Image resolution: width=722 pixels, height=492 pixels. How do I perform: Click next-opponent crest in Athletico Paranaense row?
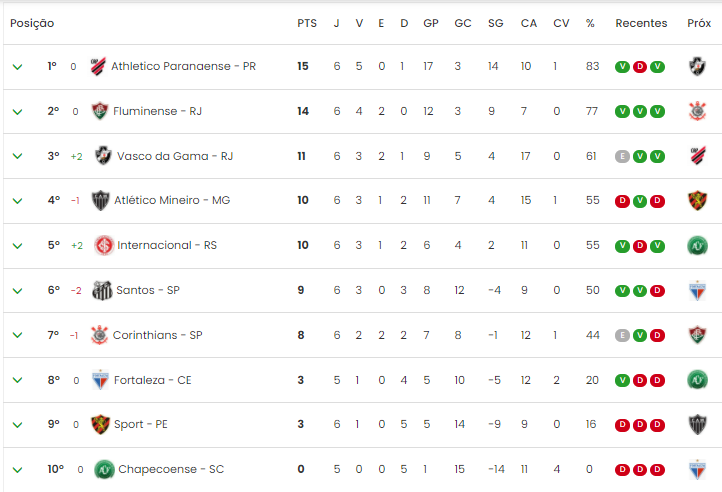tap(698, 66)
